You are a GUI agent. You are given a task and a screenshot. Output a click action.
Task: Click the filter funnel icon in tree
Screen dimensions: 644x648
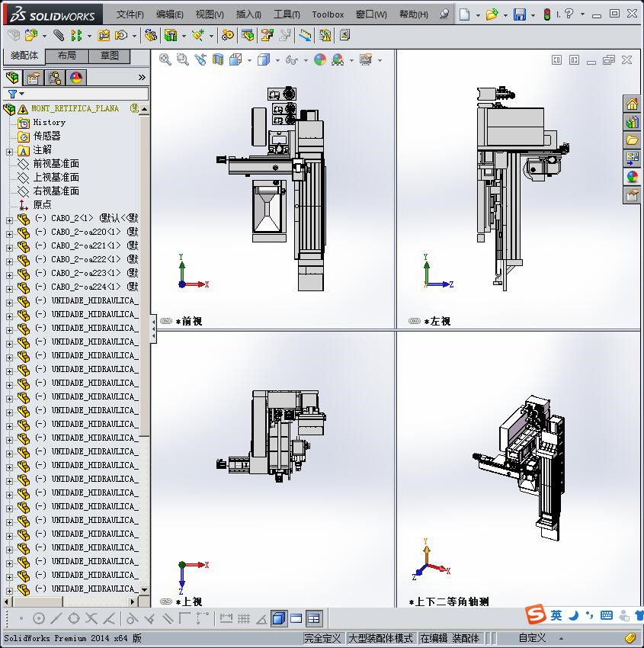[12, 95]
